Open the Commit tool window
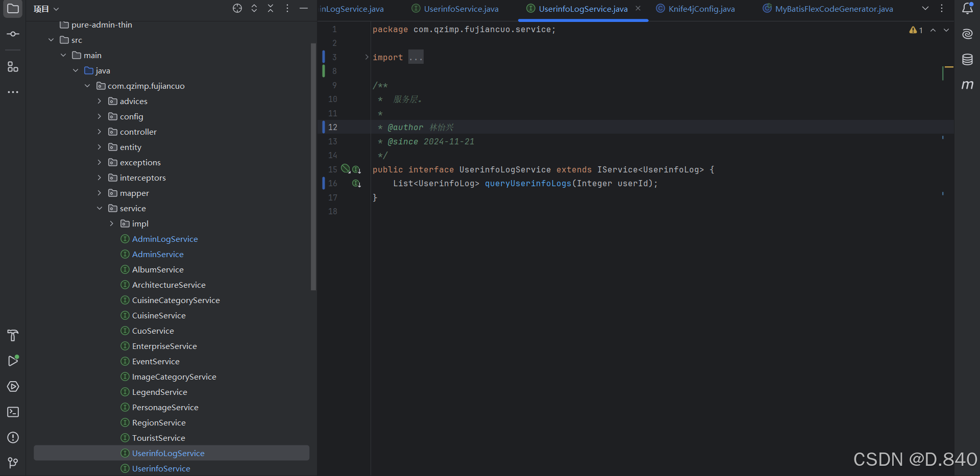 coord(13,34)
